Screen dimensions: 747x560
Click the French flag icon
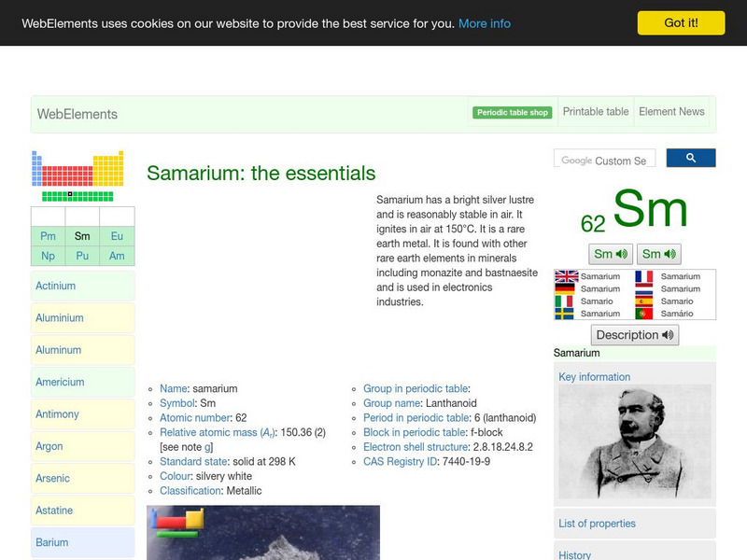tap(643, 277)
